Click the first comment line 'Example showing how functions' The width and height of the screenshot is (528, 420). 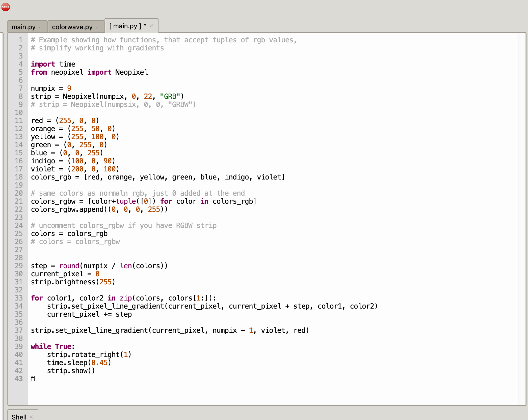(164, 40)
